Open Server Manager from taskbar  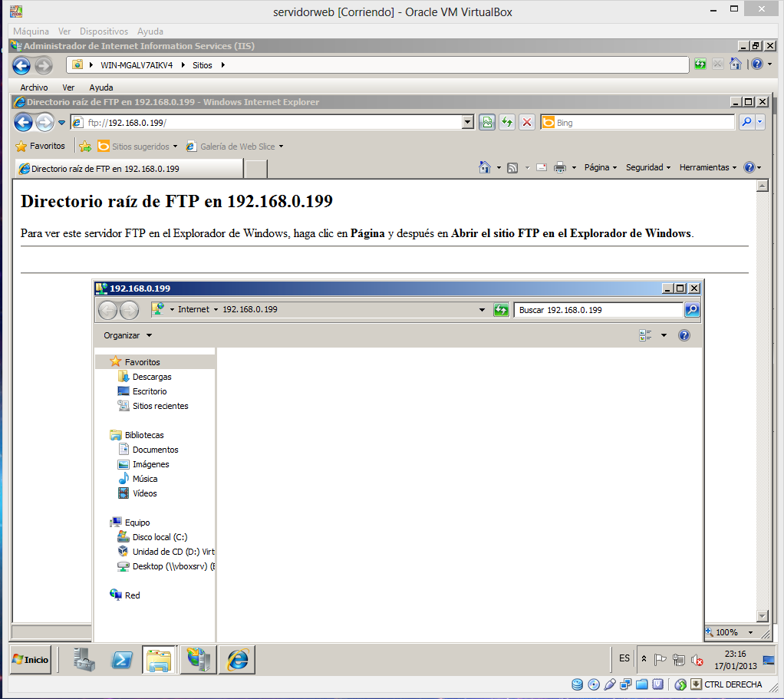click(x=84, y=660)
